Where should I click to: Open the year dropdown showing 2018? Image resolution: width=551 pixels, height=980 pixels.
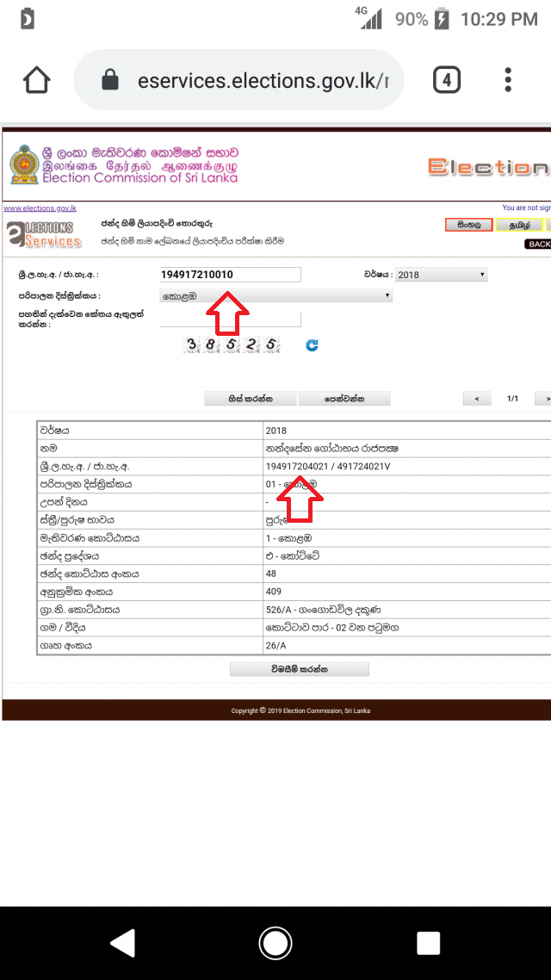tap(441, 275)
